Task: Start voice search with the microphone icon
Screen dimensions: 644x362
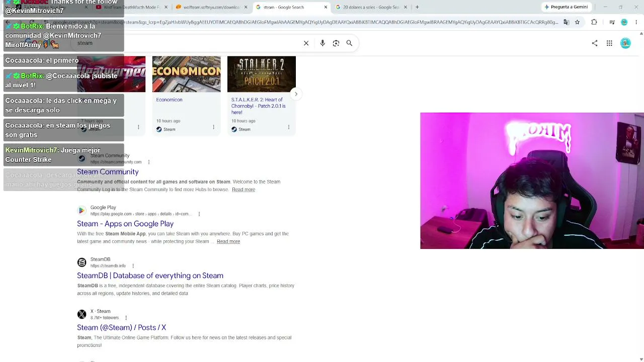Action: (x=323, y=43)
